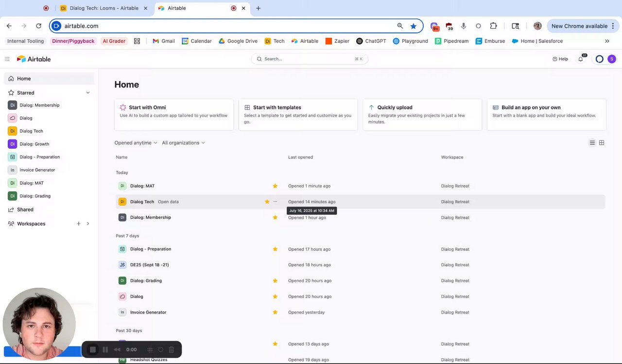This screenshot has width=622, height=364.
Task: Click the zoom magnifier icon in address bar
Action: pyautogui.click(x=400, y=26)
